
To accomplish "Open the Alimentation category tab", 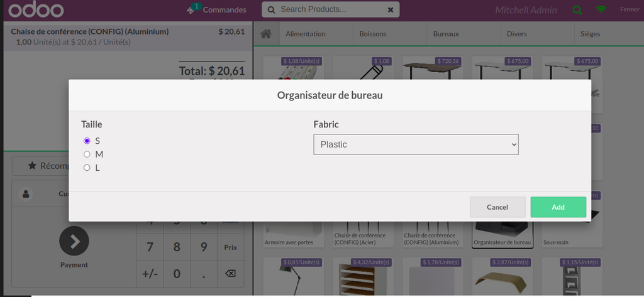I will [306, 34].
